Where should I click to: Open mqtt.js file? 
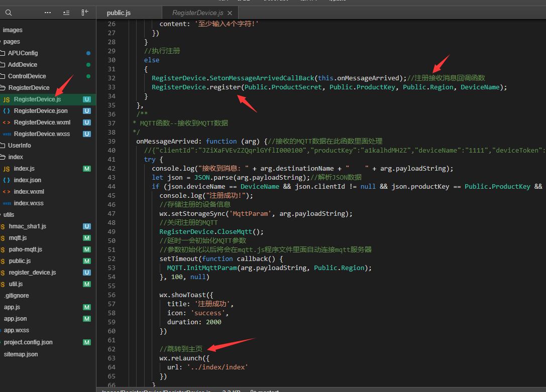(18, 238)
